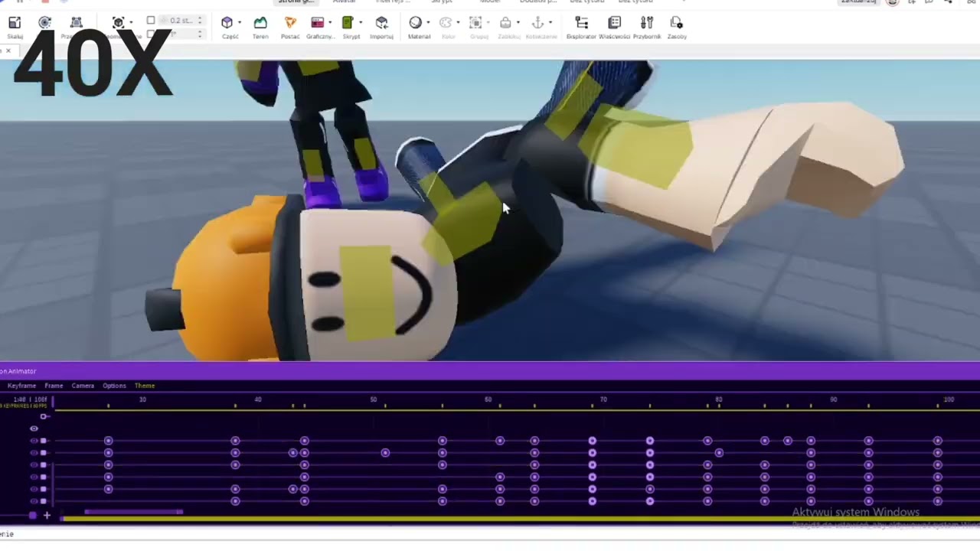
Task: Click the purple square beside the plus button
Action: tap(33, 516)
